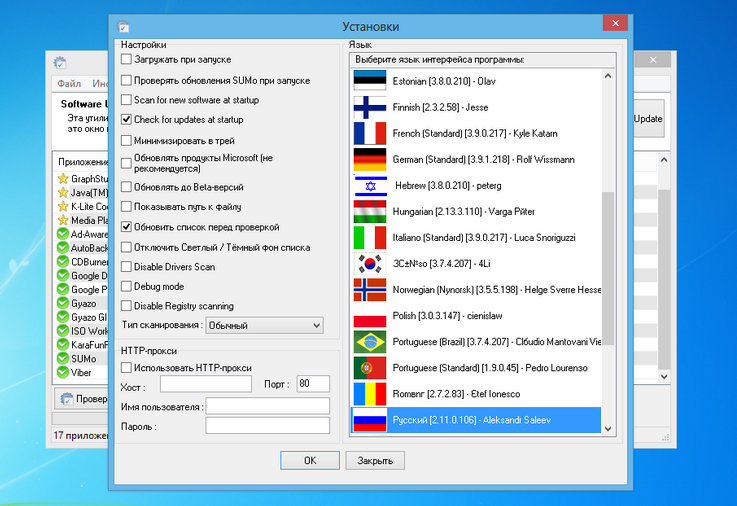Click the German flag icon
Viewport: 737px width, 506px height.
pos(369,159)
